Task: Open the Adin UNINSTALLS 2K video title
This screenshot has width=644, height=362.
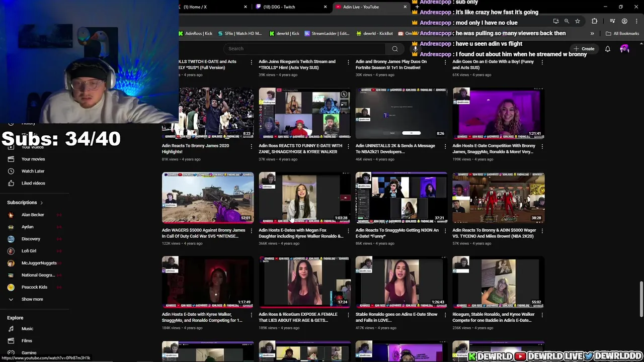Action: [395, 149]
